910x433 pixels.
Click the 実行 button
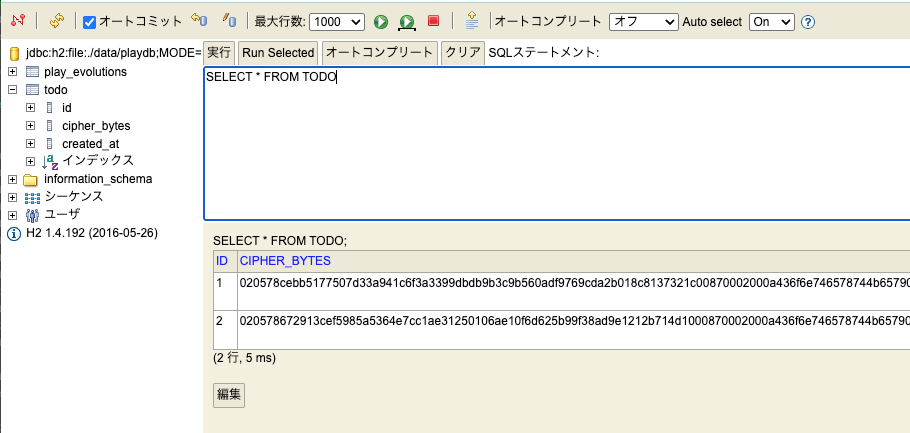coord(219,53)
